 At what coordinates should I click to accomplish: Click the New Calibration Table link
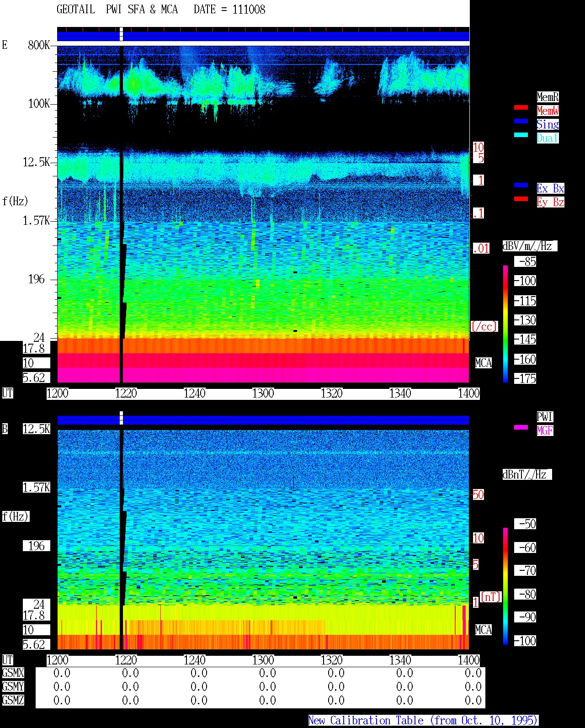(x=423, y=721)
